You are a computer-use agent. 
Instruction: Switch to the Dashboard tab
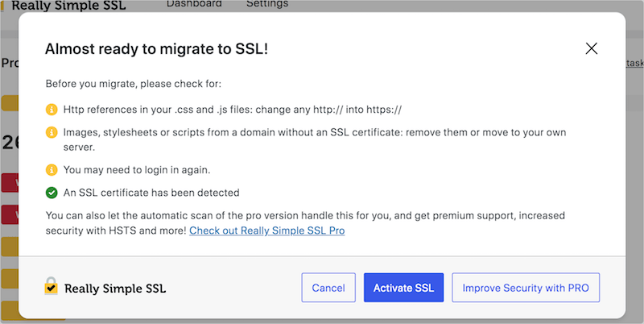pyautogui.click(x=194, y=4)
